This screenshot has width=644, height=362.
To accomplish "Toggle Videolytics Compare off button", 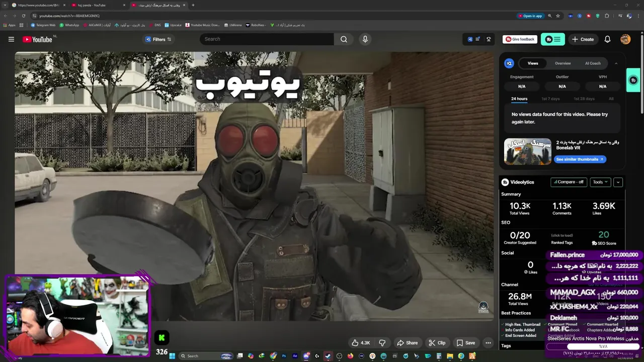I will (569, 182).
